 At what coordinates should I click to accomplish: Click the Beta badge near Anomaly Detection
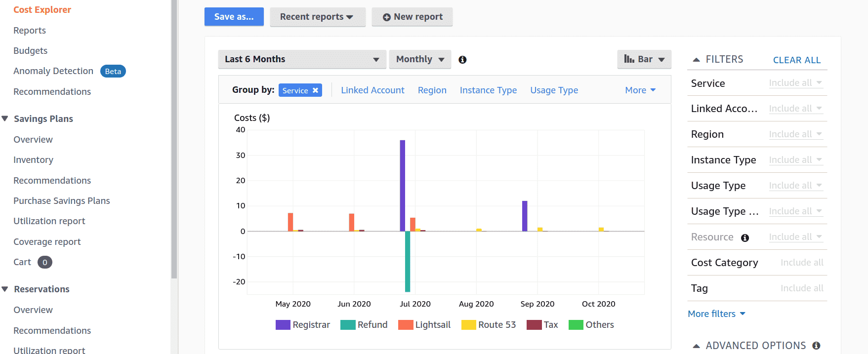(113, 71)
